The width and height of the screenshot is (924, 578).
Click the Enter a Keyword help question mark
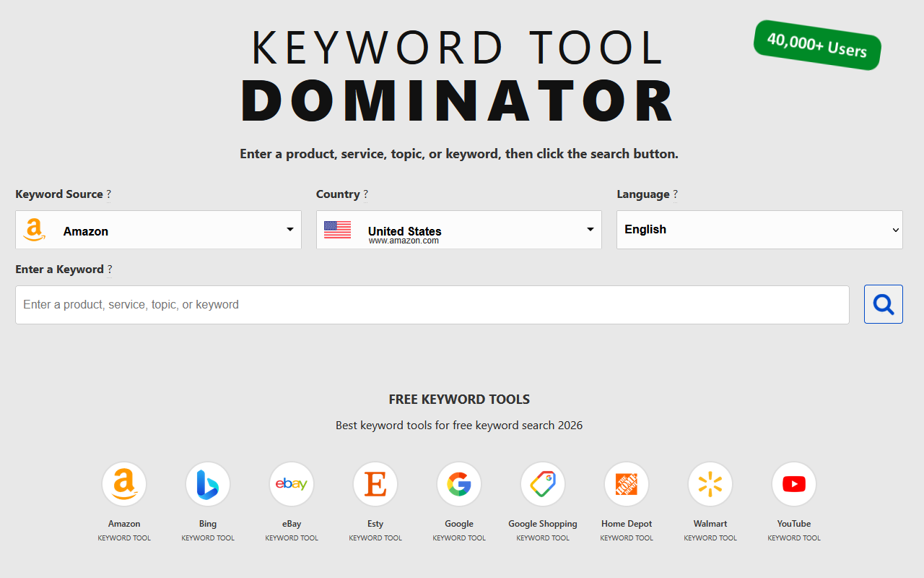coord(110,269)
